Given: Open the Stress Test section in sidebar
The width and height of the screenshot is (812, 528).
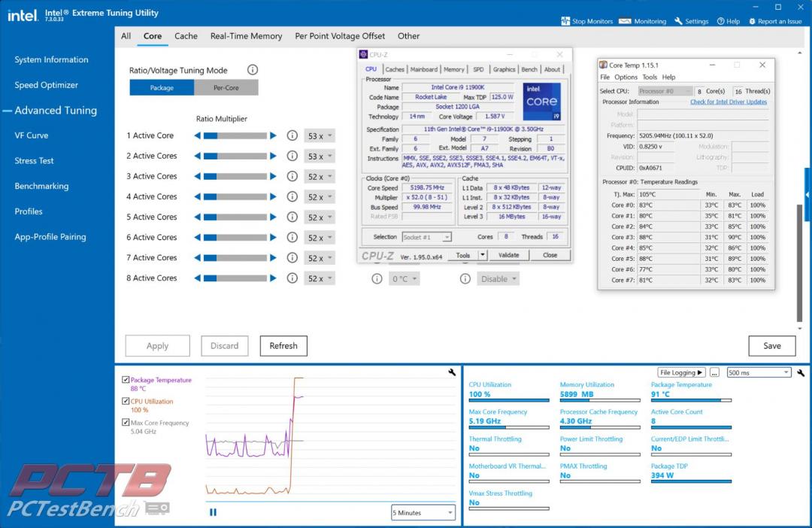Looking at the screenshot, I should point(34,161).
